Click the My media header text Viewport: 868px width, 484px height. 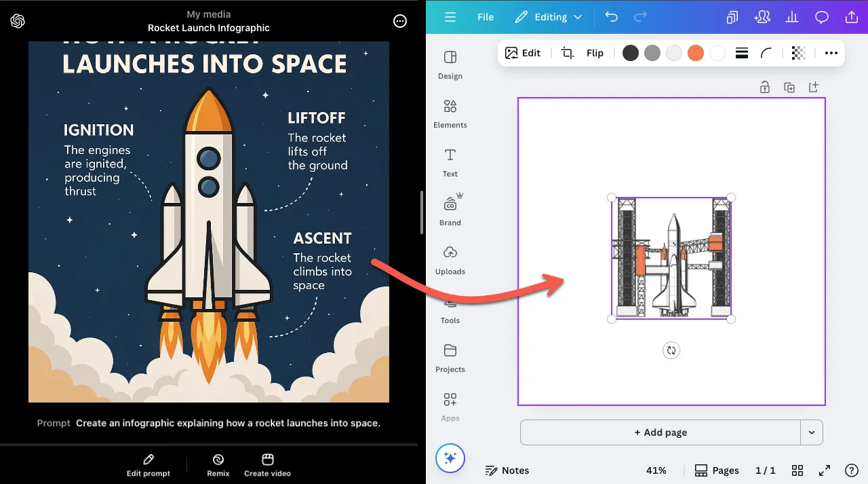click(209, 14)
